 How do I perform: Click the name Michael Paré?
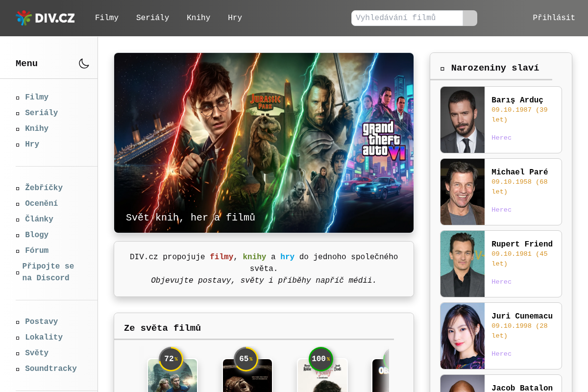tap(520, 172)
